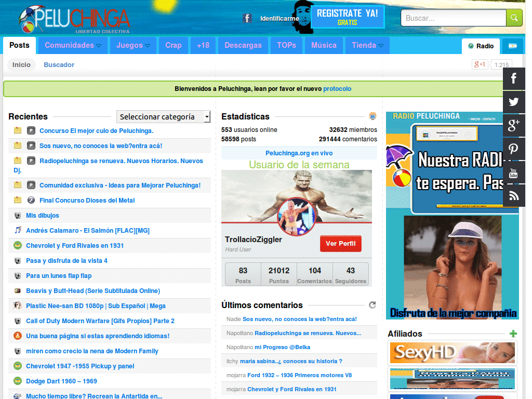532x399 pixels.
Task: Expand the Tienda menu
Action: pos(367,46)
